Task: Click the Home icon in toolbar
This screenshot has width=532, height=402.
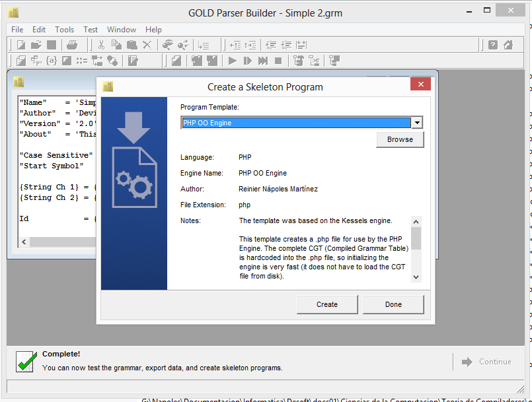Action: click(508, 45)
